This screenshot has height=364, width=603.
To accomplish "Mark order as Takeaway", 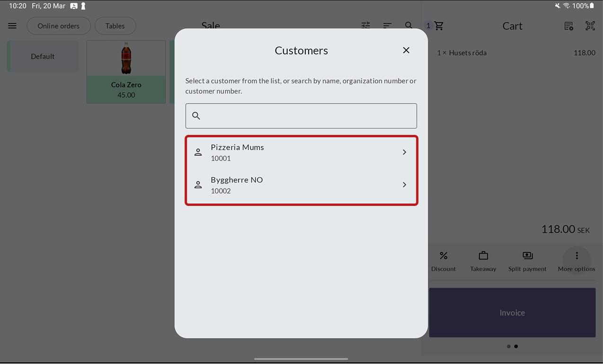I will (x=483, y=261).
